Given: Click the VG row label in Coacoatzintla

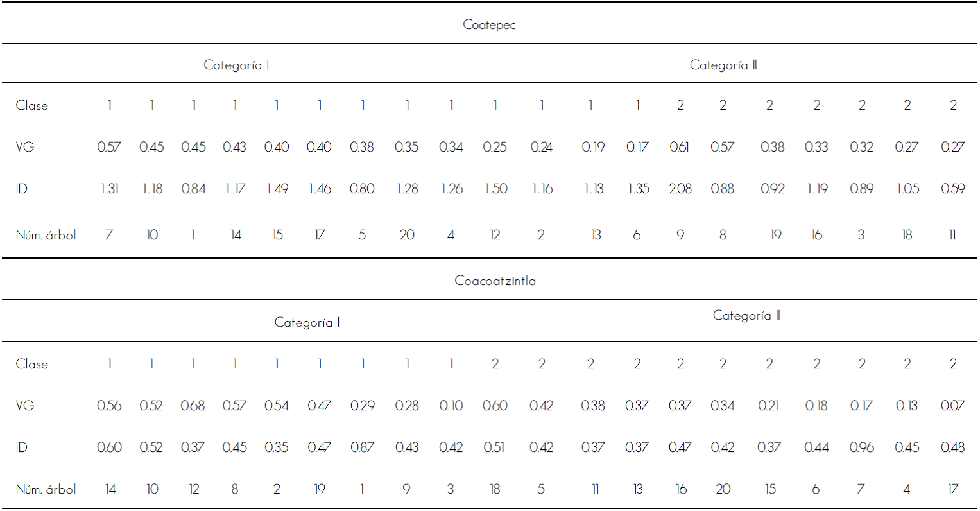Looking at the screenshot, I should click(x=24, y=406).
